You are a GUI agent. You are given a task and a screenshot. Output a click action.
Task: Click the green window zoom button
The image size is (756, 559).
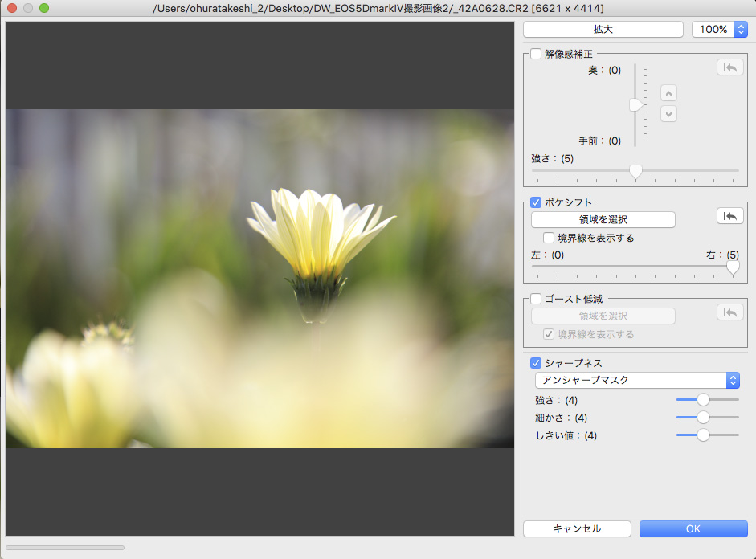[x=44, y=8]
